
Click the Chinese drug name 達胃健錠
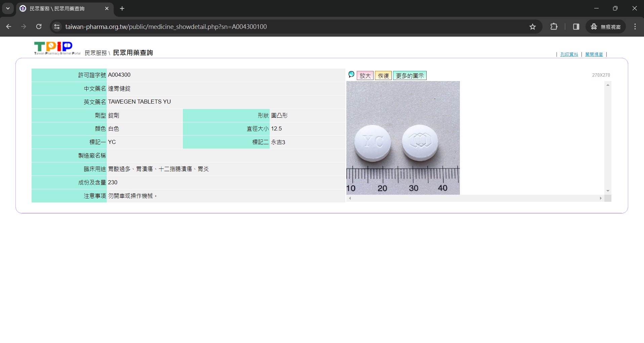click(x=119, y=88)
